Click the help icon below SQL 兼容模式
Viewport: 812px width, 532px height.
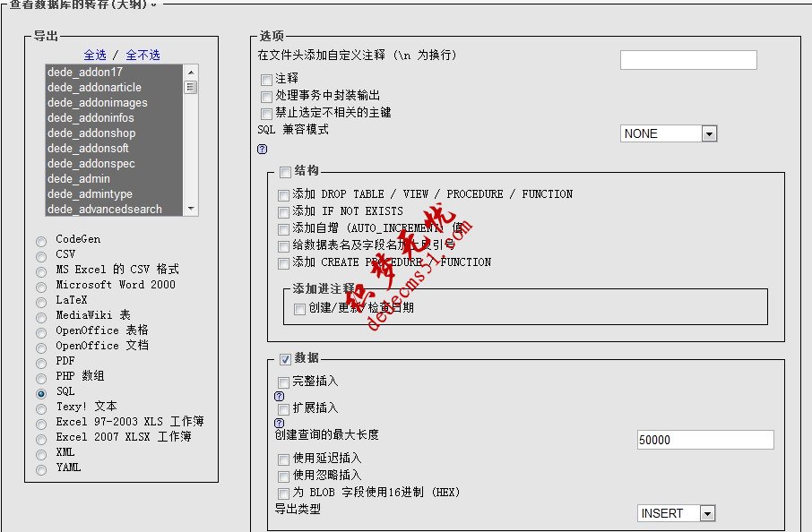click(x=261, y=149)
